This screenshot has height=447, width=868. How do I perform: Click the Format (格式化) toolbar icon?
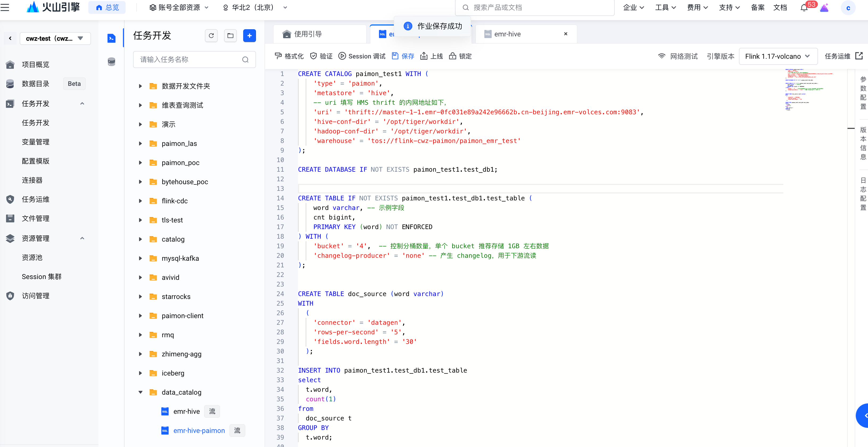(278, 56)
